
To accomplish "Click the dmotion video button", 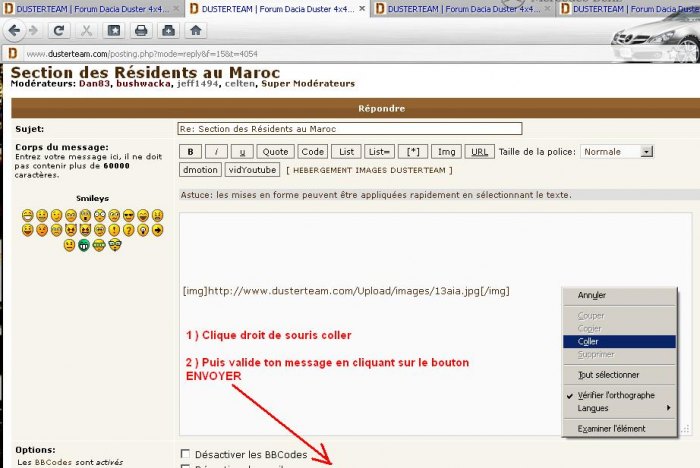I will point(200,170).
